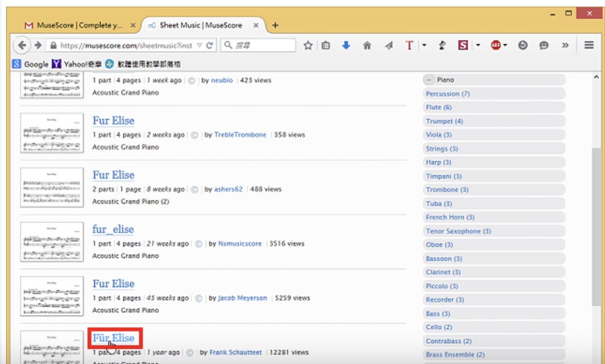Open the URL history dropdown arrow
605x364 pixels.
[199, 45]
